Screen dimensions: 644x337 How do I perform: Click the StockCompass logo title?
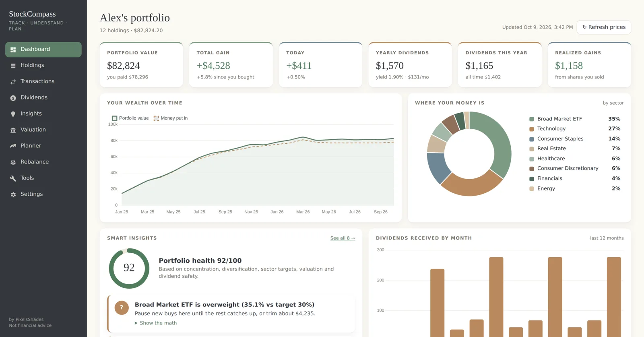32,14
